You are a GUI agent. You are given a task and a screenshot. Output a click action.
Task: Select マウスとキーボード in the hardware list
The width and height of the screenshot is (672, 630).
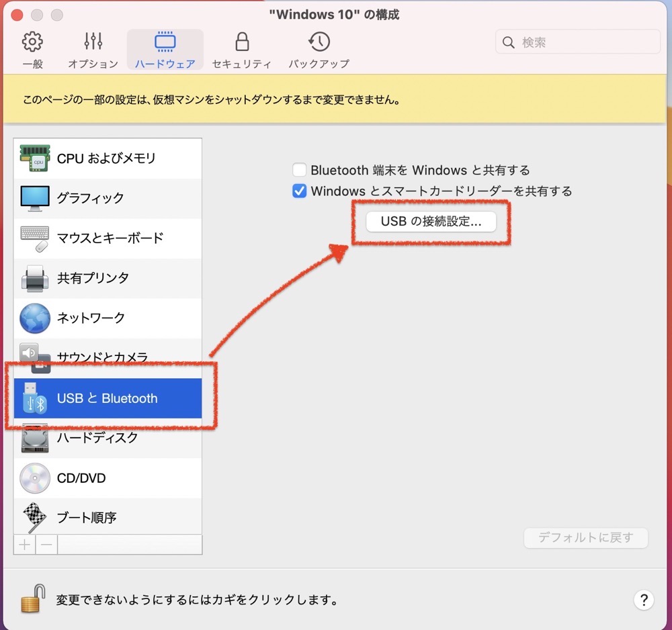coord(108,238)
